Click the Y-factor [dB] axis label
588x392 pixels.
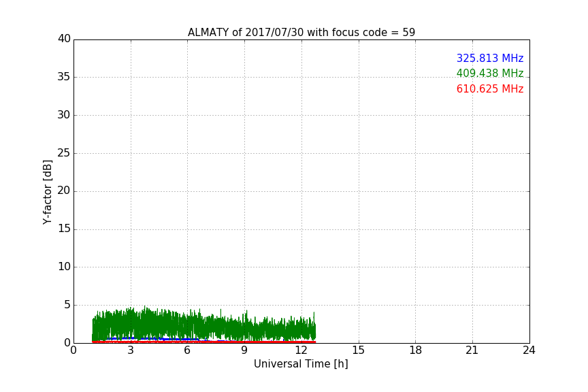(x=48, y=193)
